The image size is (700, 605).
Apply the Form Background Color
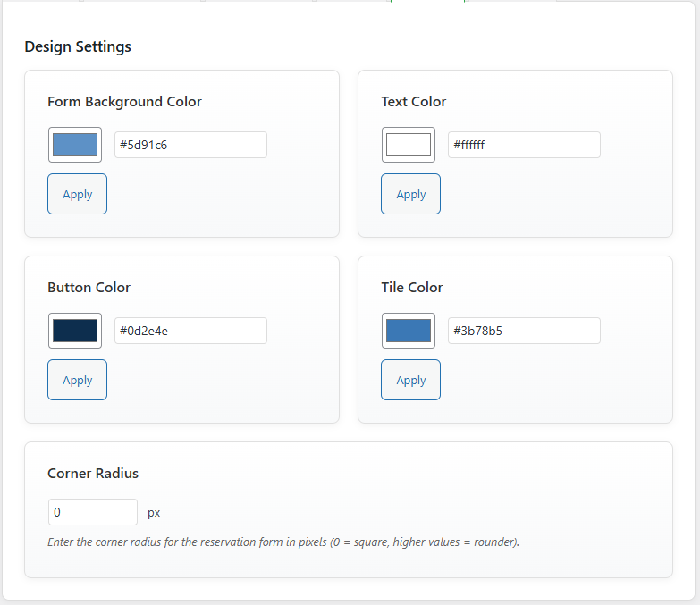(x=77, y=194)
